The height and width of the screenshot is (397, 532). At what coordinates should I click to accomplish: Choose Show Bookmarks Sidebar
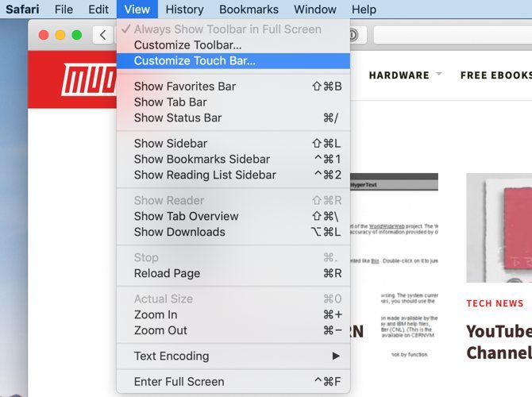click(233, 159)
